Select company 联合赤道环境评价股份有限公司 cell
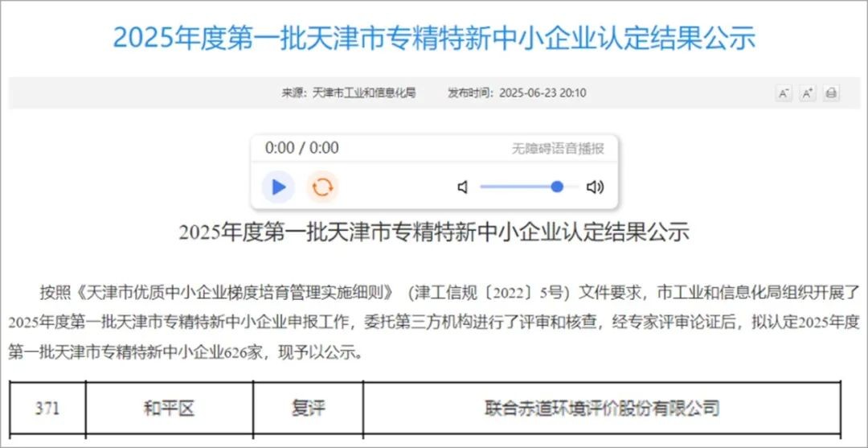 601,408
